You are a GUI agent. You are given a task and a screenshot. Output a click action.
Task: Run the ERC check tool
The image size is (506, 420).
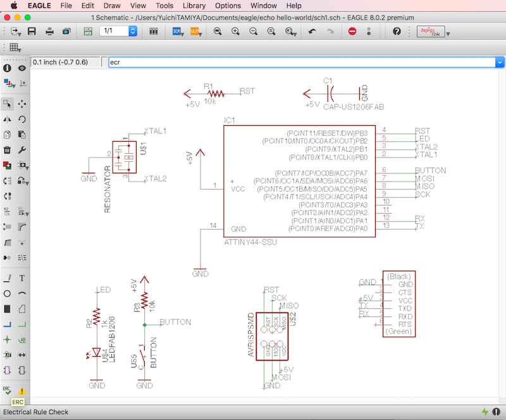(7, 391)
